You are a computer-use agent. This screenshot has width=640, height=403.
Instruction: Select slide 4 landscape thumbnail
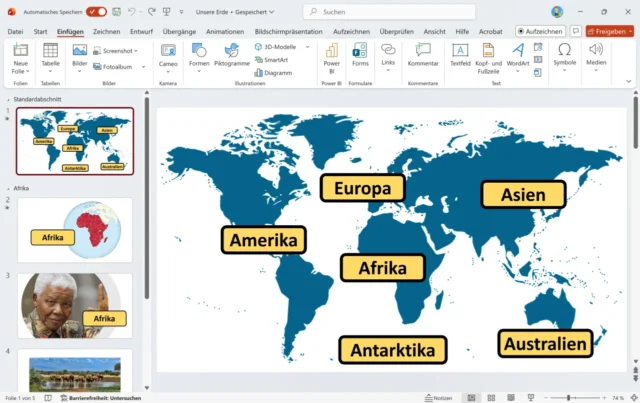75,370
